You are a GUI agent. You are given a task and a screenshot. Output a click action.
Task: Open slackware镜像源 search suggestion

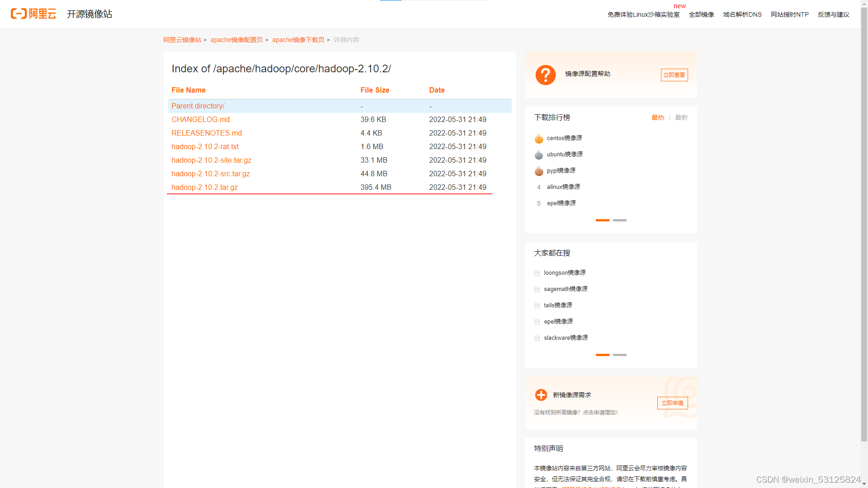pyautogui.click(x=566, y=338)
